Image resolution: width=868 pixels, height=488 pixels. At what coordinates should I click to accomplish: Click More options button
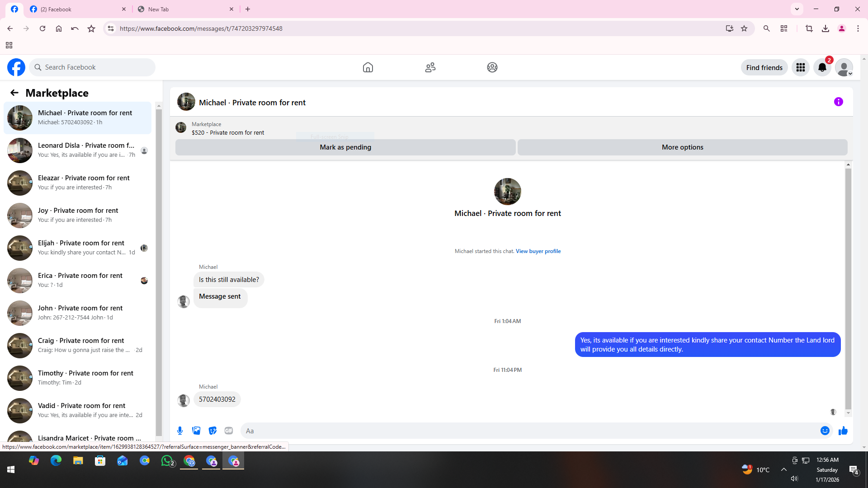tap(682, 147)
